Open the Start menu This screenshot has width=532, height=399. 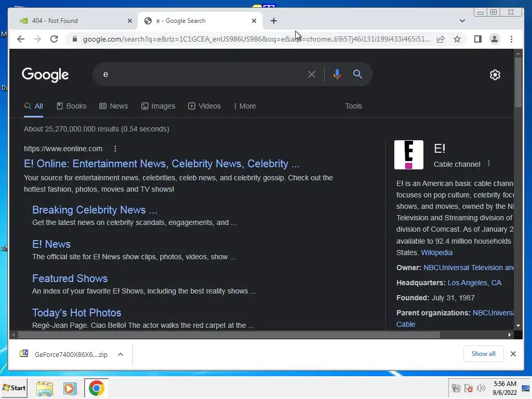tap(14, 388)
